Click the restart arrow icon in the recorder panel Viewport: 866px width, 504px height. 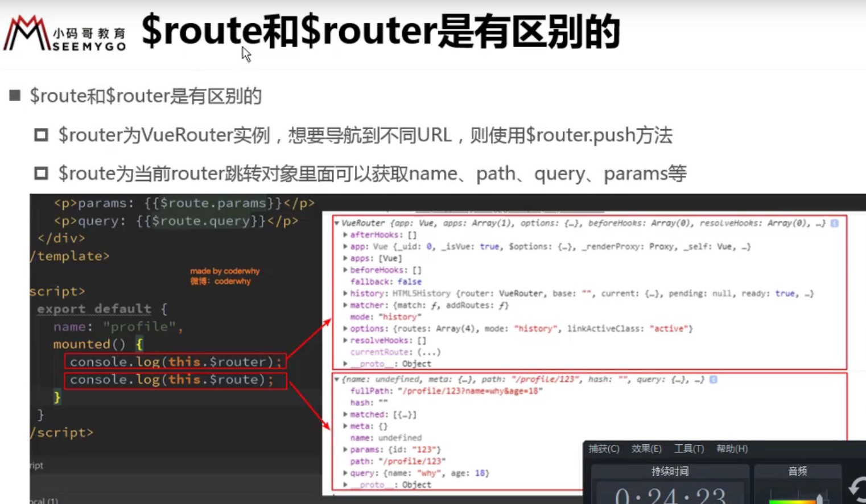(857, 489)
